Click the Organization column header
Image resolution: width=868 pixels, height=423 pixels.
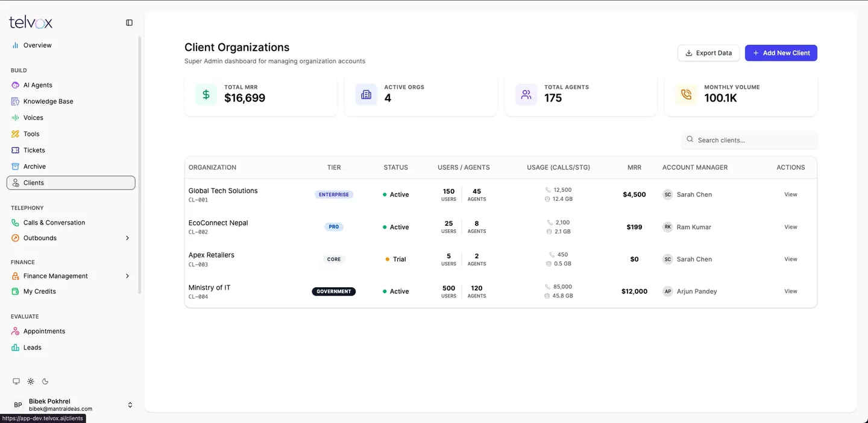(x=212, y=168)
